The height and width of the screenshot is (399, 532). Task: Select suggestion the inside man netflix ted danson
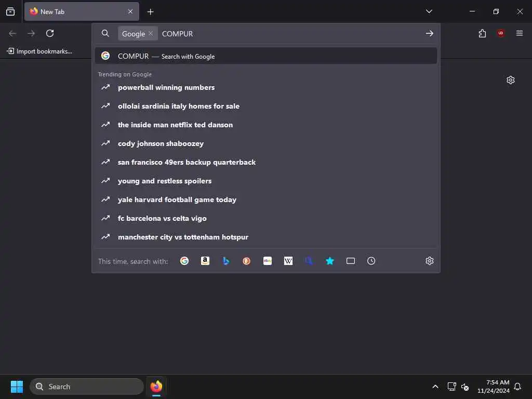266,125
